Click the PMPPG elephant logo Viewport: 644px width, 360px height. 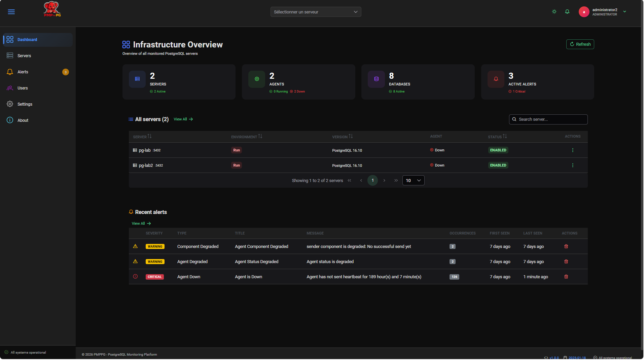tap(52, 9)
